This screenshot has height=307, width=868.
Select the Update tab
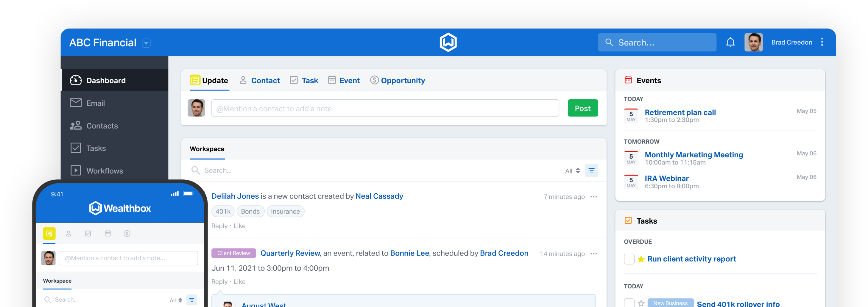coord(209,80)
